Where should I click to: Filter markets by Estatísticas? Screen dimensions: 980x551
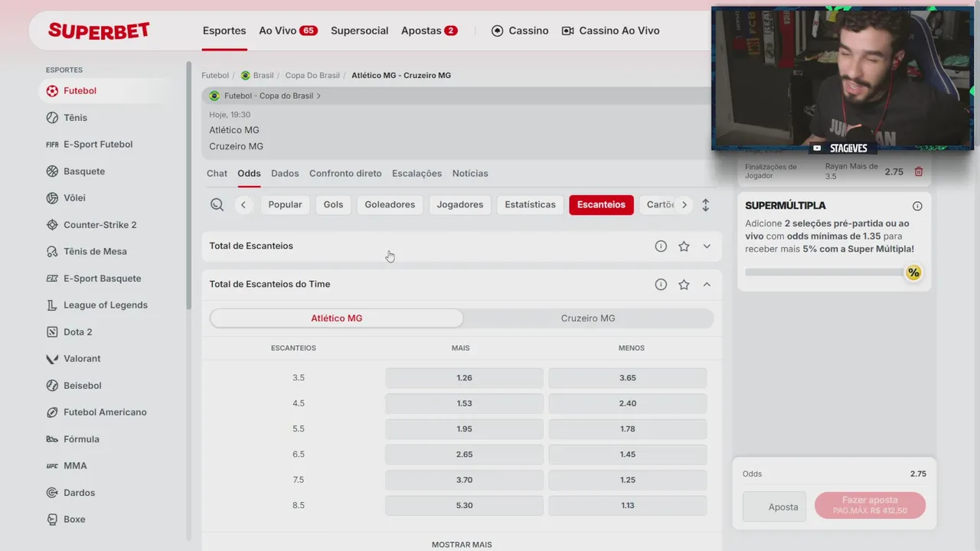pos(530,205)
